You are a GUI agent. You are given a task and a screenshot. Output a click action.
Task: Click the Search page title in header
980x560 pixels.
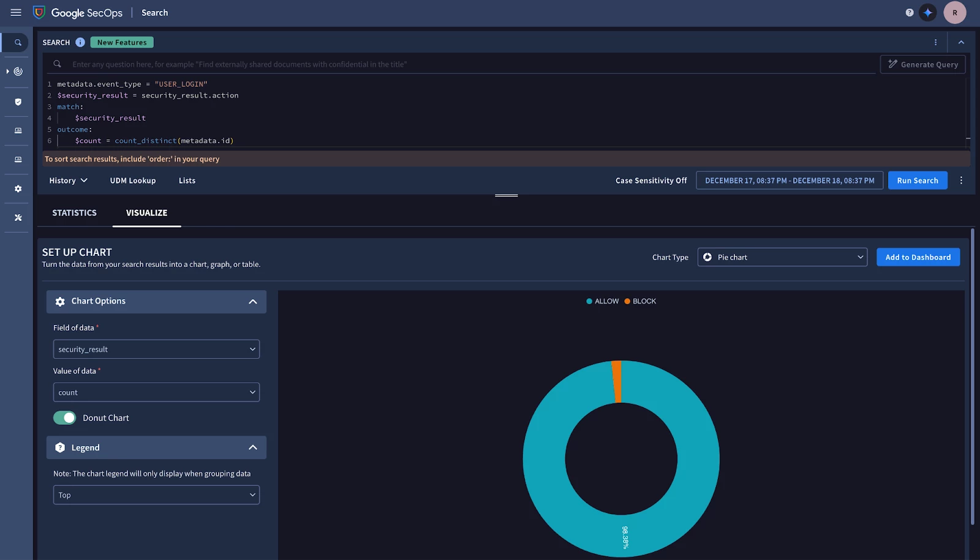(154, 12)
